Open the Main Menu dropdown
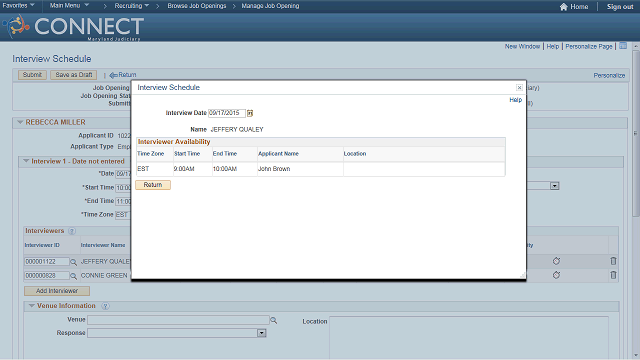 point(69,6)
